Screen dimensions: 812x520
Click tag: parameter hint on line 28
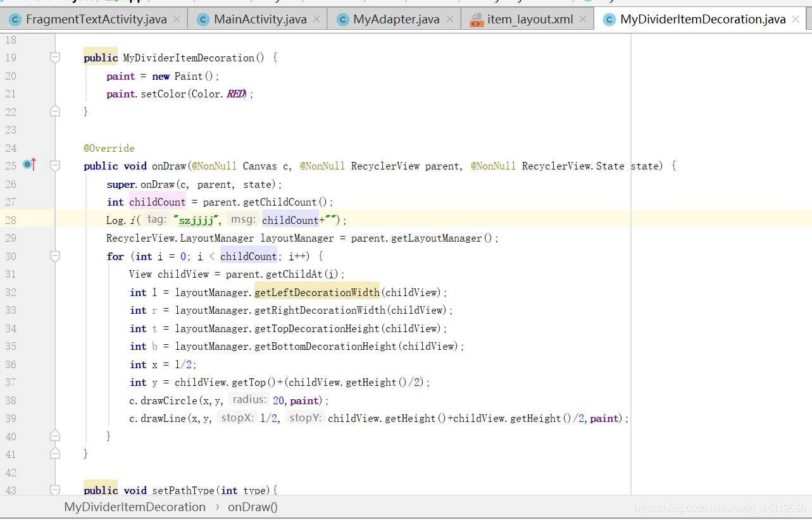point(156,220)
